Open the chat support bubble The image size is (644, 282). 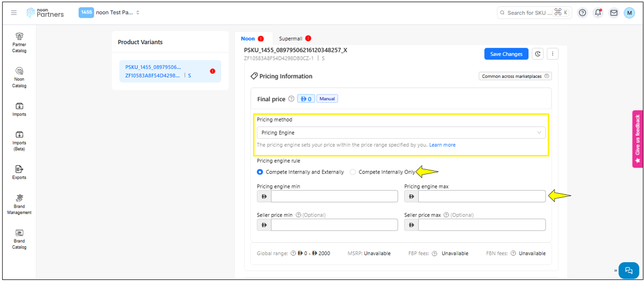pyautogui.click(x=628, y=270)
